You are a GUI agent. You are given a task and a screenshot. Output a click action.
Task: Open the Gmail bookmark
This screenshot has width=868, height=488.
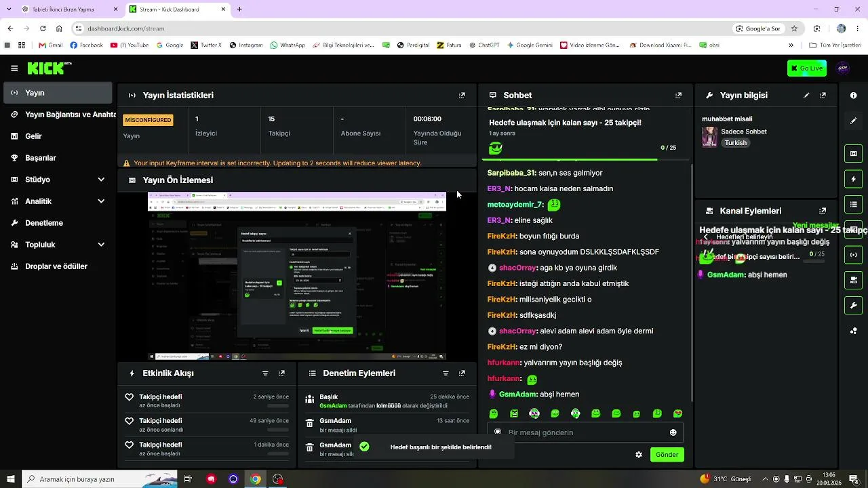(x=51, y=45)
